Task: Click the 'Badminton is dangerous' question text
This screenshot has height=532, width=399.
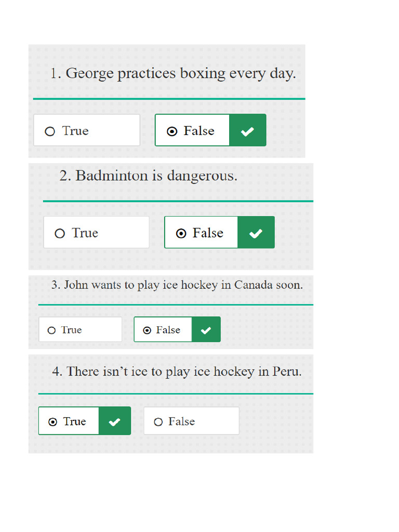Action: (148, 176)
